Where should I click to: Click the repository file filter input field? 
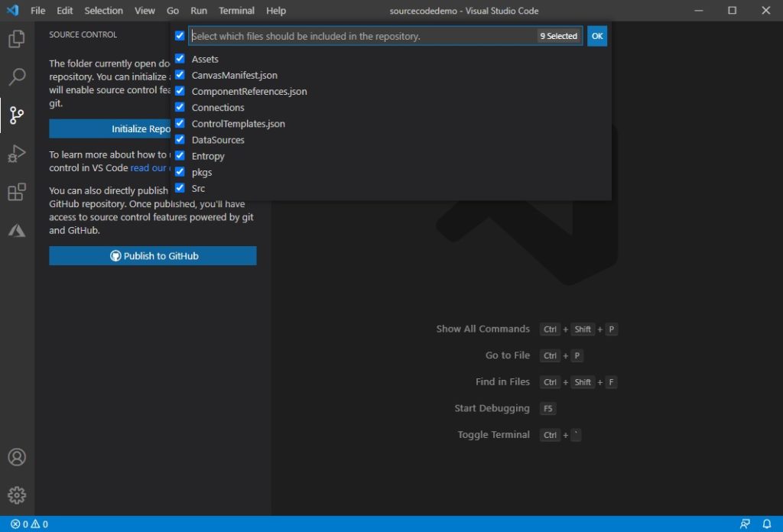pyautogui.click(x=344, y=35)
